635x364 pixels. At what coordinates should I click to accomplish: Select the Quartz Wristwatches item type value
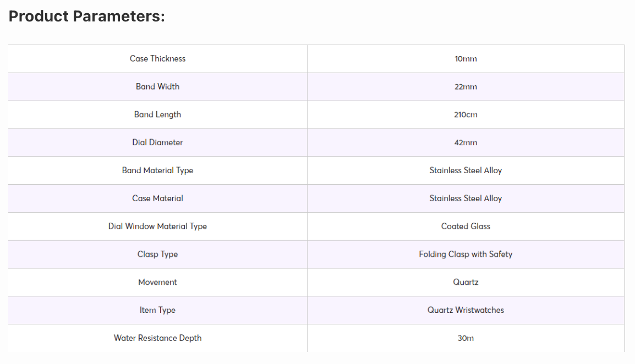(466, 310)
